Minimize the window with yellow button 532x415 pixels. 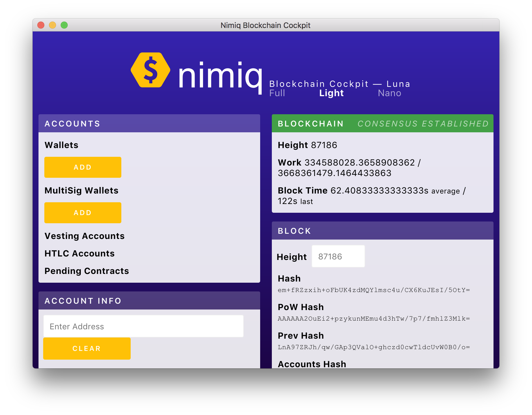click(x=52, y=25)
